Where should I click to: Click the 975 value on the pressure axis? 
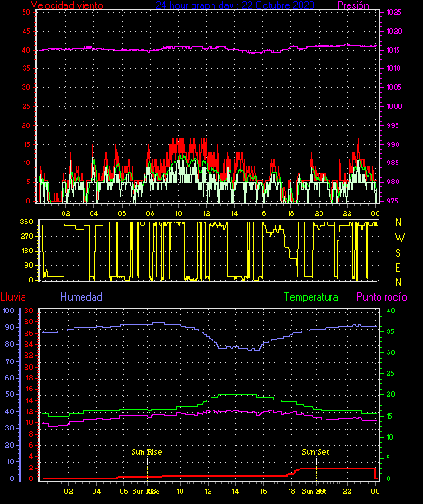point(393,201)
